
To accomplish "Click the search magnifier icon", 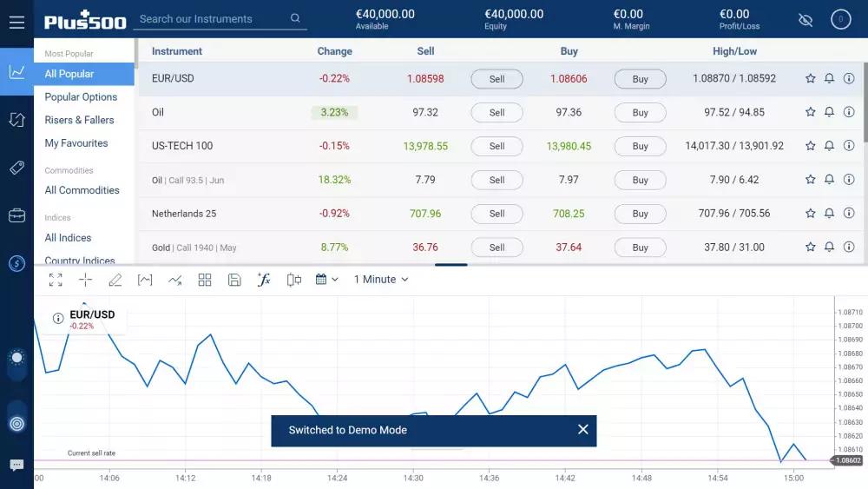I will 295,18.
